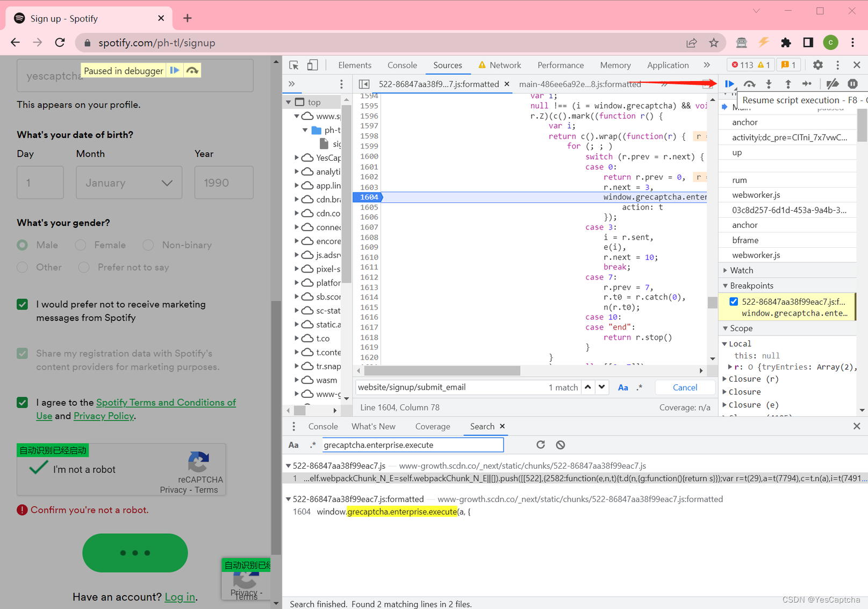
Task: Jump to next find match
Action: 602,387
